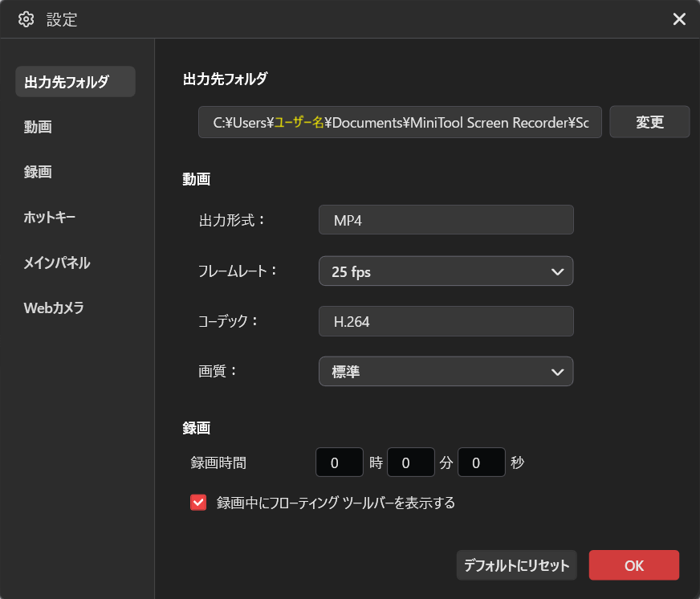Select 出力先フォルダ in the sidebar
This screenshot has height=599, width=700.
pyautogui.click(x=75, y=81)
